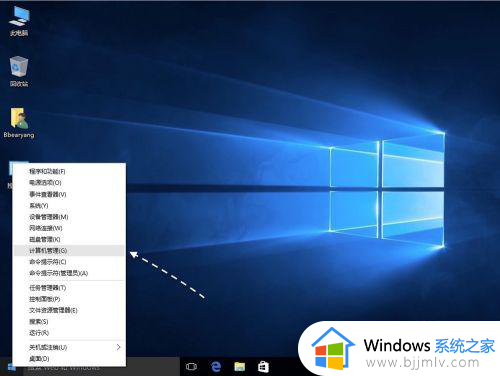Image resolution: width=500 pixels, height=376 pixels.
Task: Select 桌面(D) in the menu
Action: (x=69, y=359)
